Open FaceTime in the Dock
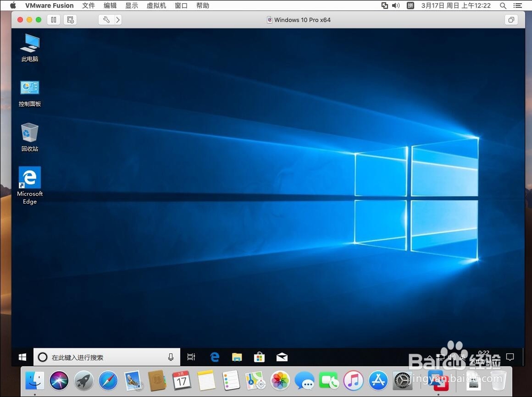The width and height of the screenshot is (532, 397). (329, 380)
